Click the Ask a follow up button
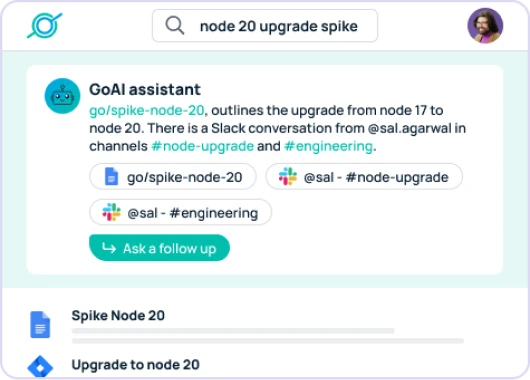The height and width of the screenshot is (380, 530). pos(160,248)
